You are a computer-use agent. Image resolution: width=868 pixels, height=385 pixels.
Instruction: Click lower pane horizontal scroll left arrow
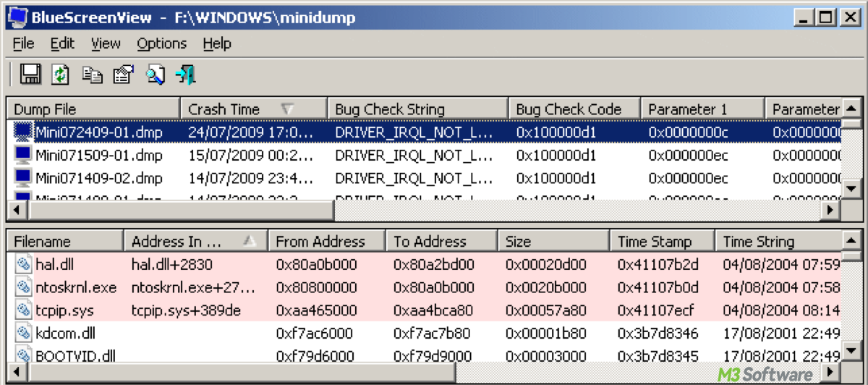(16, 373)
